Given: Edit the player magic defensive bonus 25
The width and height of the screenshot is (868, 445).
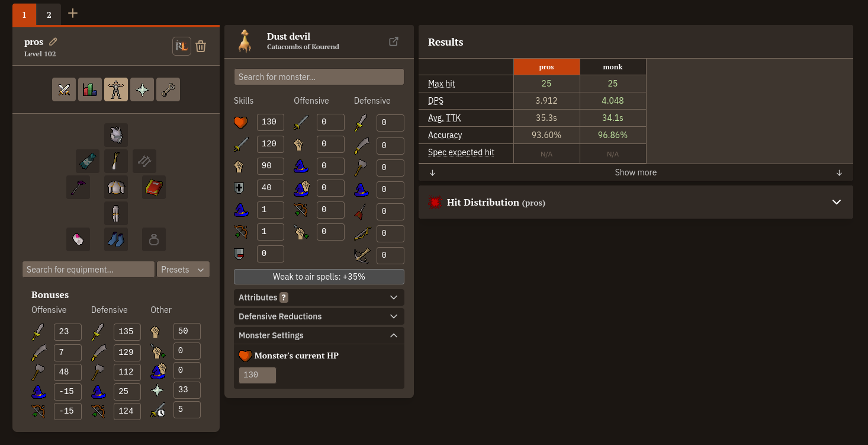Looking at the screenshot, I should tap(127, 392).
